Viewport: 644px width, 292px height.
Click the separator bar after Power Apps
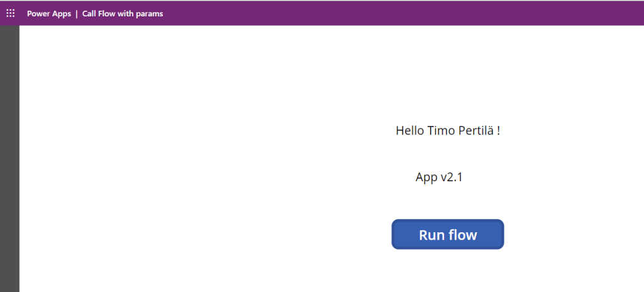click(77, 14)
